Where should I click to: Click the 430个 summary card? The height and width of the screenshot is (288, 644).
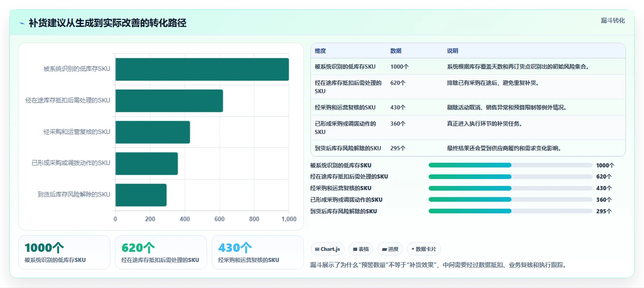point(258,252)
